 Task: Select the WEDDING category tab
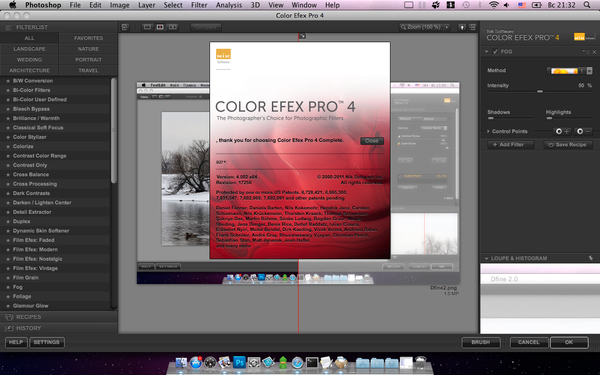(29, 60)
